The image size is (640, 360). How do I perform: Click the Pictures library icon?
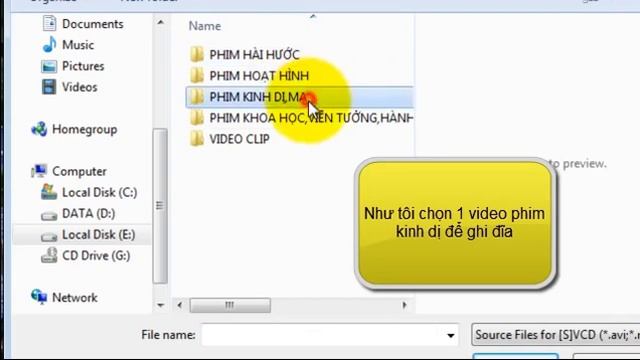[x=49, y=66]
